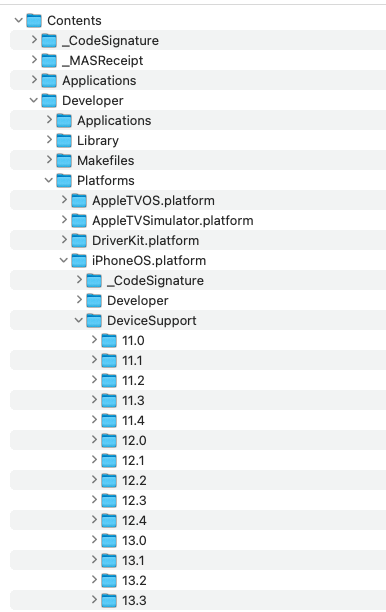386x612 pixels.
Task: Expand the 12.4 folder chevron
Action: [94, 519]
